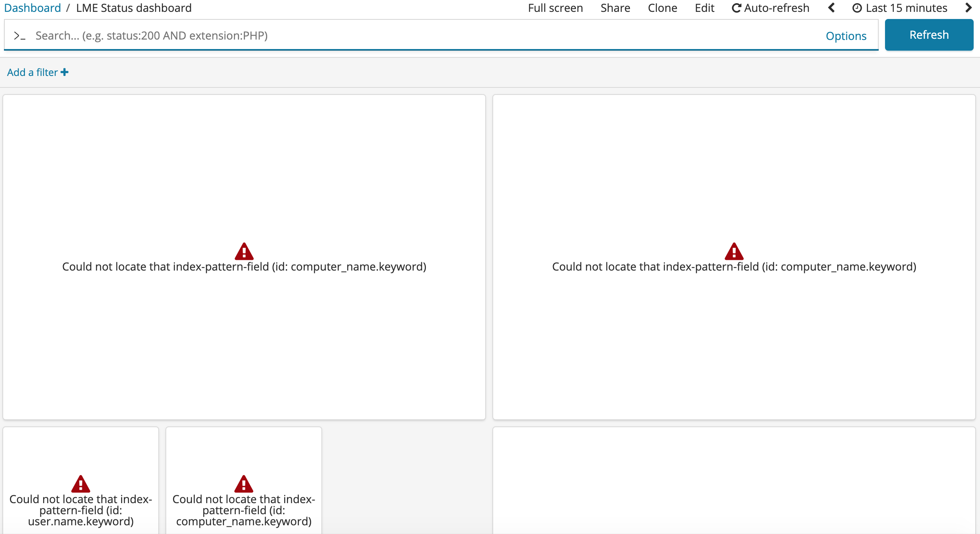Click the left chevron to step back in time
This screenshot has height=534, width=980.
point(831,8)
